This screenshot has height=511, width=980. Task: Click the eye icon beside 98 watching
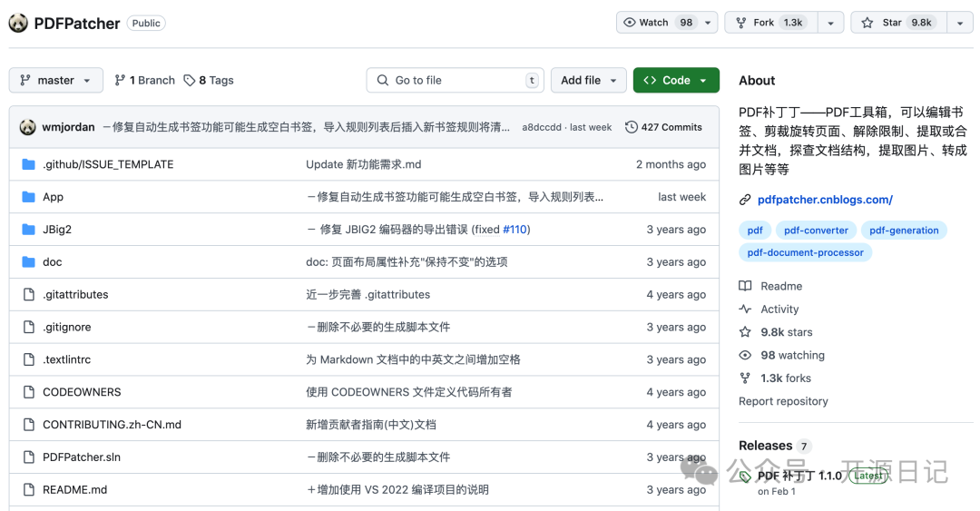pyautogui.click(x=745, y=355)
